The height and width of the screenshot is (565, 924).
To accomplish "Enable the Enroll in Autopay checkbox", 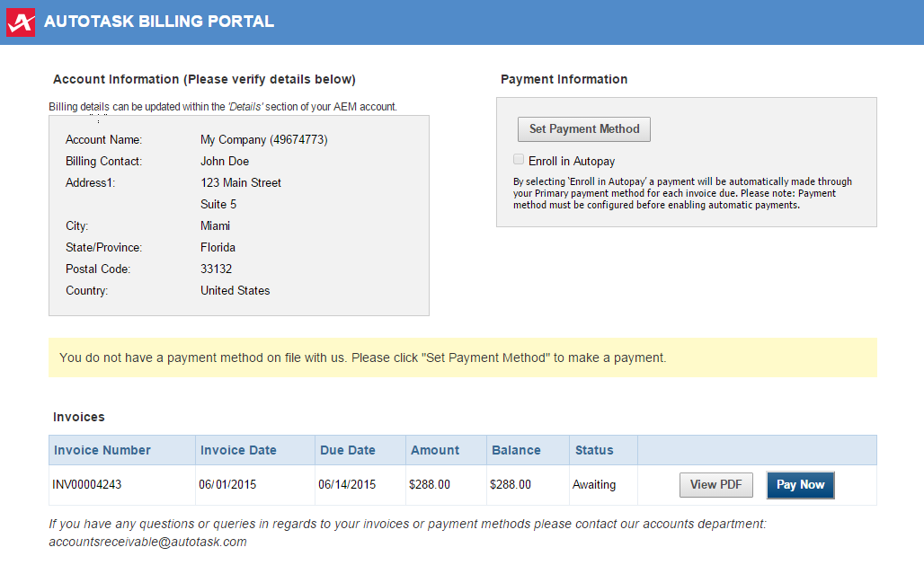I will coord(519,159).
